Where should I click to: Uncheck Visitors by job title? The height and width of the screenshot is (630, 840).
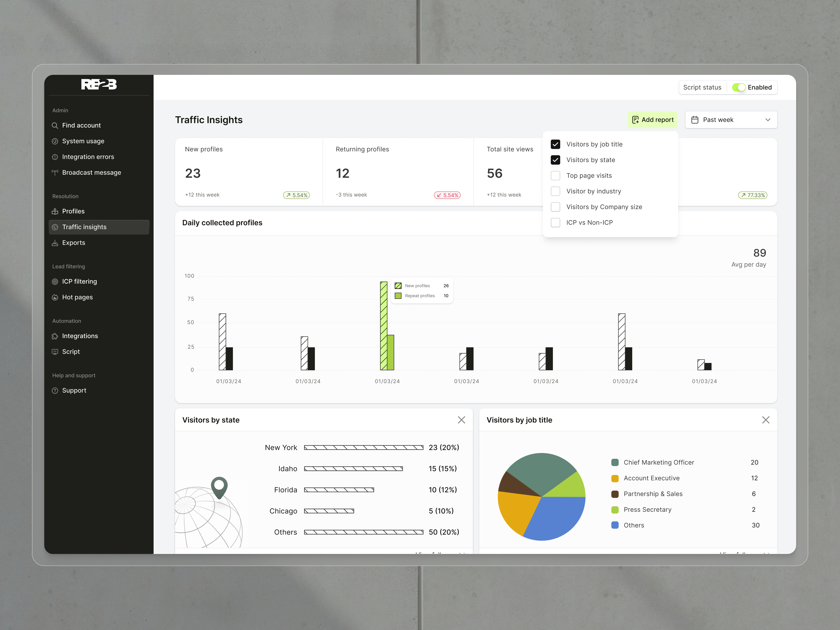556,144
